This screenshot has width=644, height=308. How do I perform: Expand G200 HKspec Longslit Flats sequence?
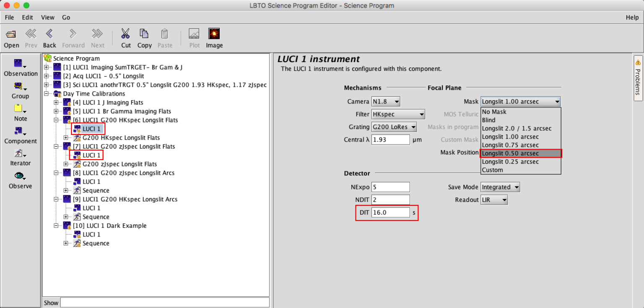pos(66,137)
